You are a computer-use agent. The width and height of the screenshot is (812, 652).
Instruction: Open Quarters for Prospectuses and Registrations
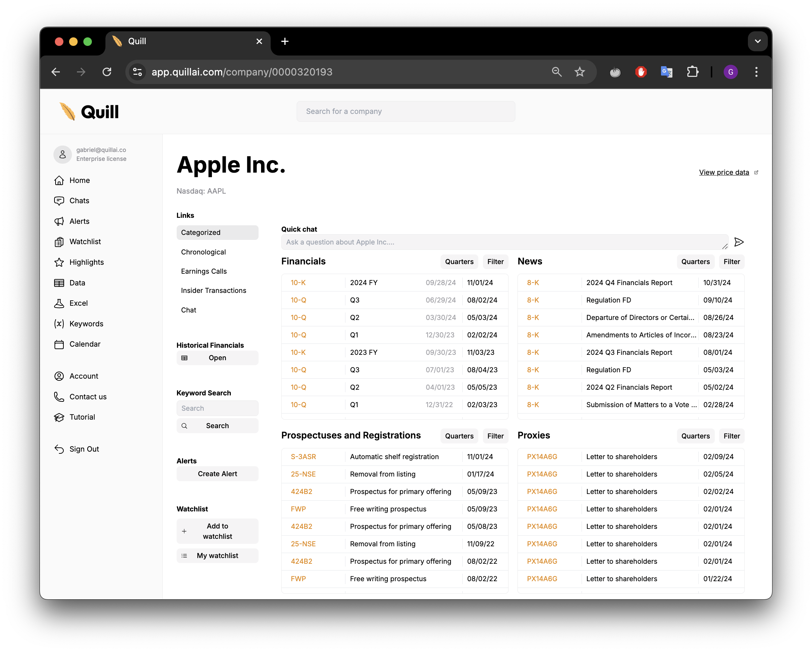(x=459, y=436)
